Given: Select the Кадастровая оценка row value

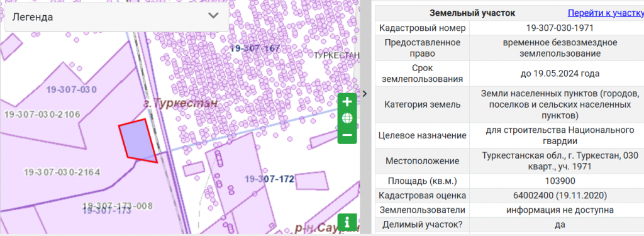Looking at the screenshot, I should pyautogui.click(x=559, y=195).
